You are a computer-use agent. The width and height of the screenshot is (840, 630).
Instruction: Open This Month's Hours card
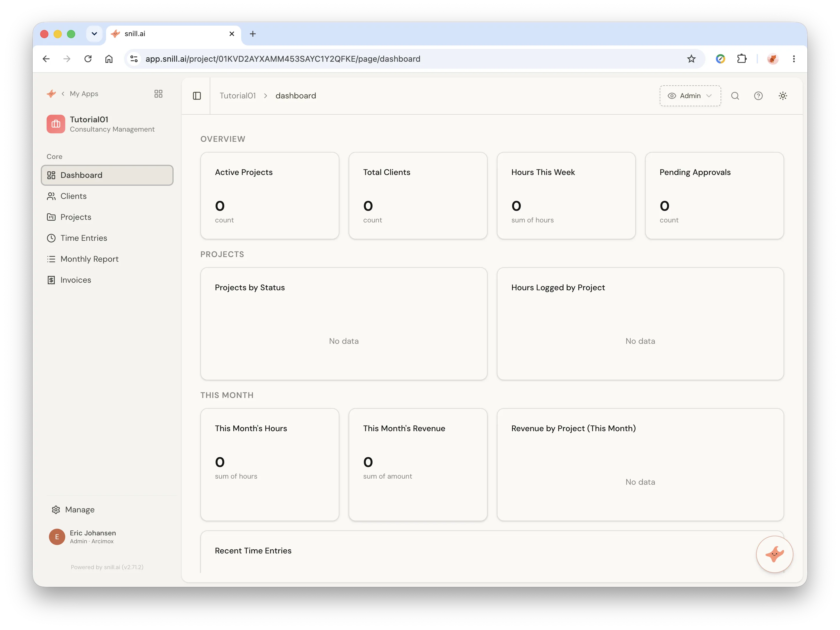270,465
